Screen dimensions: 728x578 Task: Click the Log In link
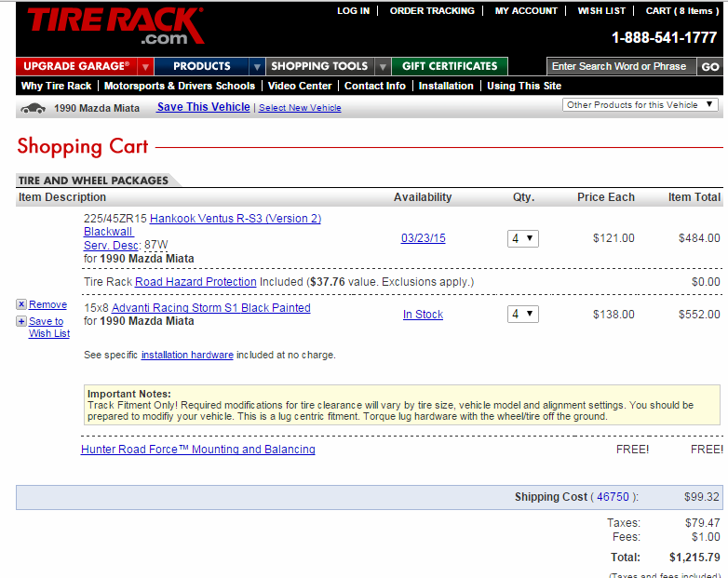point(354,10)
